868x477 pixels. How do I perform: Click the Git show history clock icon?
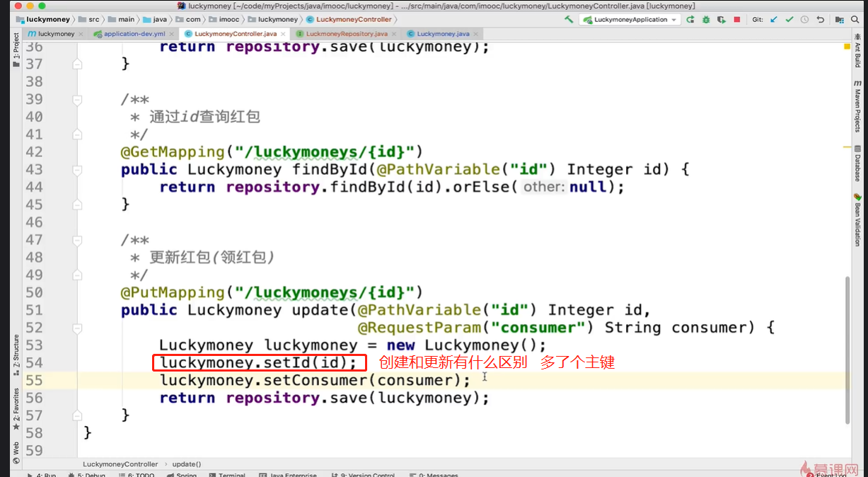pyautogui.click(x=805, y=20)
